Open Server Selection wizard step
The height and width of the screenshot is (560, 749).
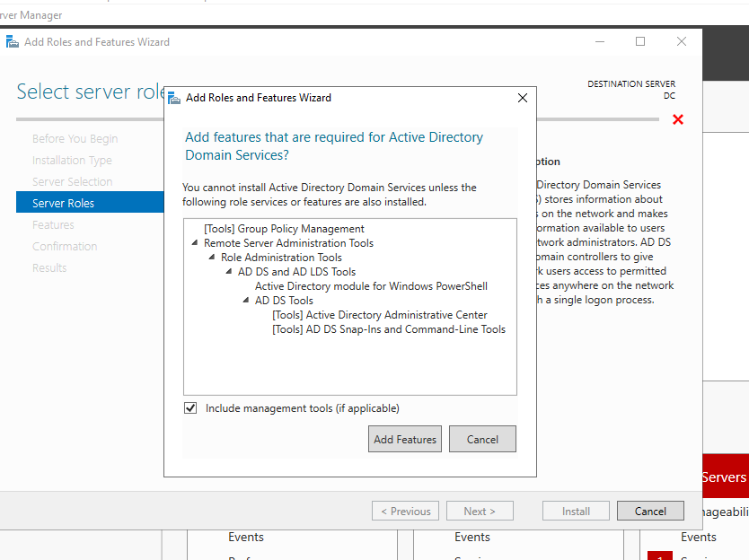(72, 181)
